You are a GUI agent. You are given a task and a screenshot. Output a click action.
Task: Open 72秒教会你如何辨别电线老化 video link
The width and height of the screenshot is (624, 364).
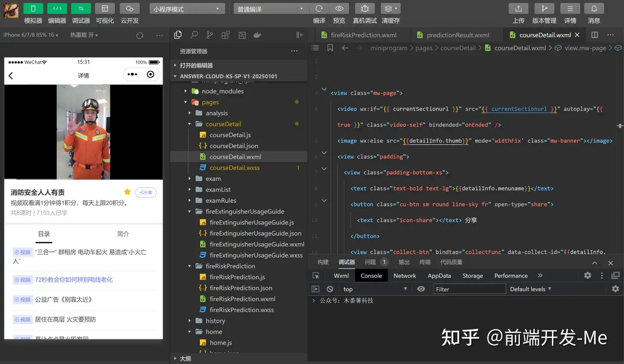[74, 279]
